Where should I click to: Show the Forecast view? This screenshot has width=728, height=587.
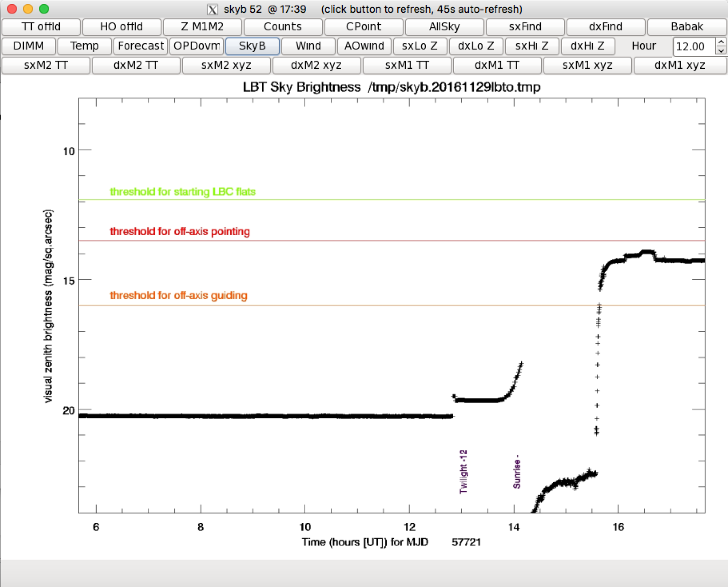point(141,46)
